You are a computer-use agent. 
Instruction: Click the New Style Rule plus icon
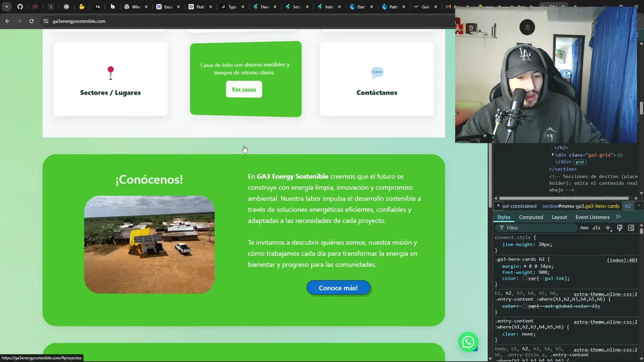point(608,228)
